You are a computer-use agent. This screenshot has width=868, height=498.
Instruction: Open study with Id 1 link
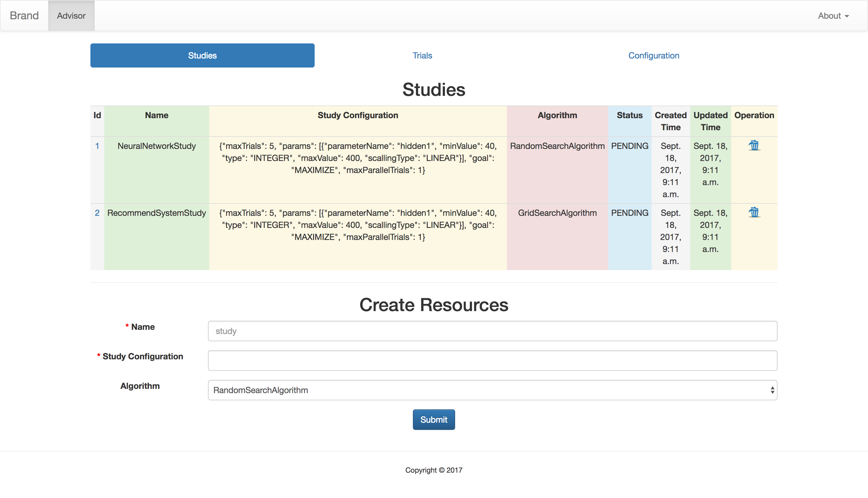coord(97,146)
